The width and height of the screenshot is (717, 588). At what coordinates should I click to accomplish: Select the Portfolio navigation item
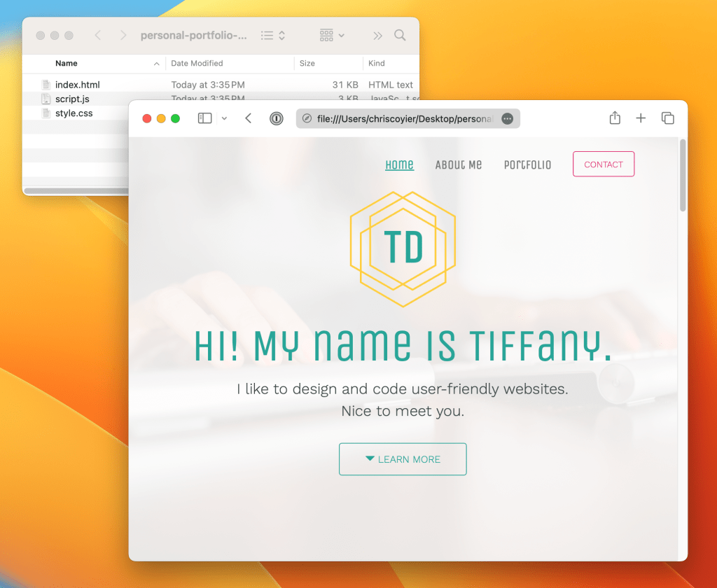point(527,165)
